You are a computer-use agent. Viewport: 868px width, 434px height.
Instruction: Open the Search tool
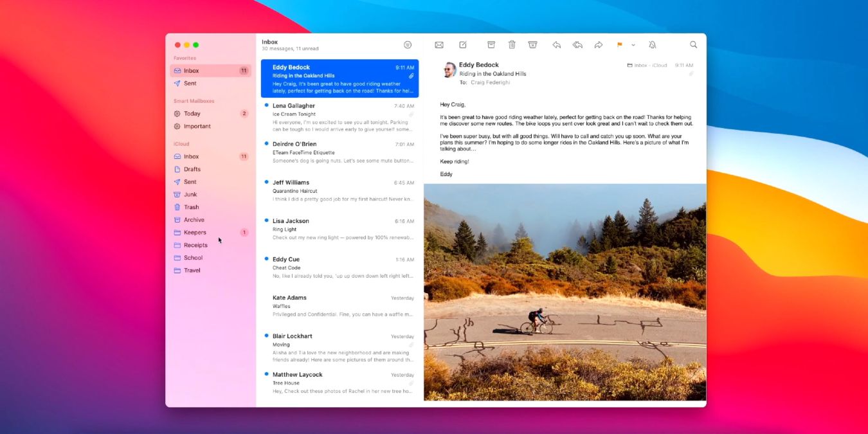[693, 44]
